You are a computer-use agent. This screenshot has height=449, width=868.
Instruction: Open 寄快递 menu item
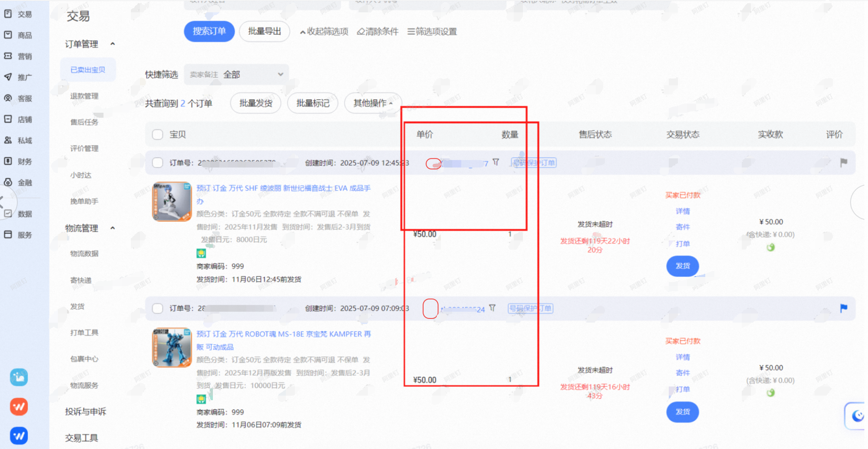point(81,280)
